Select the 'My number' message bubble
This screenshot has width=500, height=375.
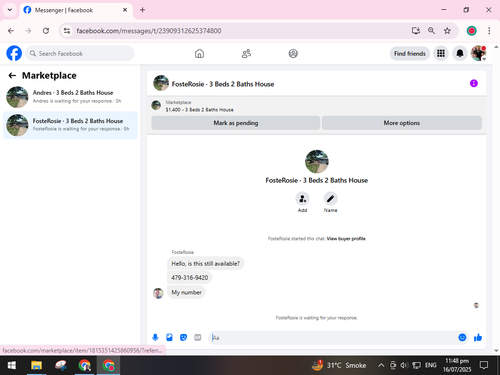[x=186, y=292]
